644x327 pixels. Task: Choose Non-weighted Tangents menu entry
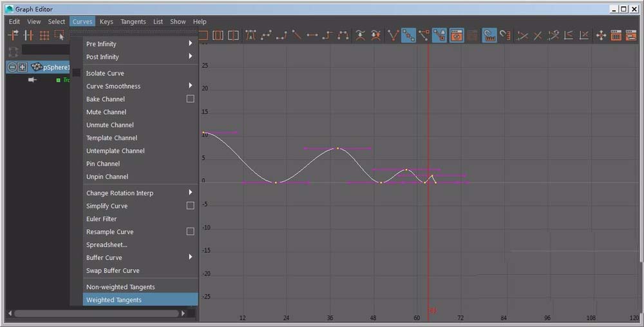[140, 287]
